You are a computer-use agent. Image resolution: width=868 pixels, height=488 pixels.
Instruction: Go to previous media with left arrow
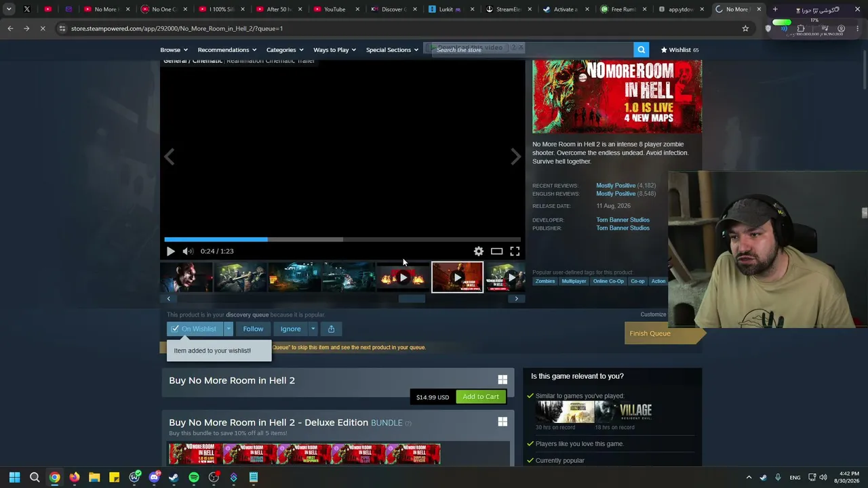click(x=170, y=157)
